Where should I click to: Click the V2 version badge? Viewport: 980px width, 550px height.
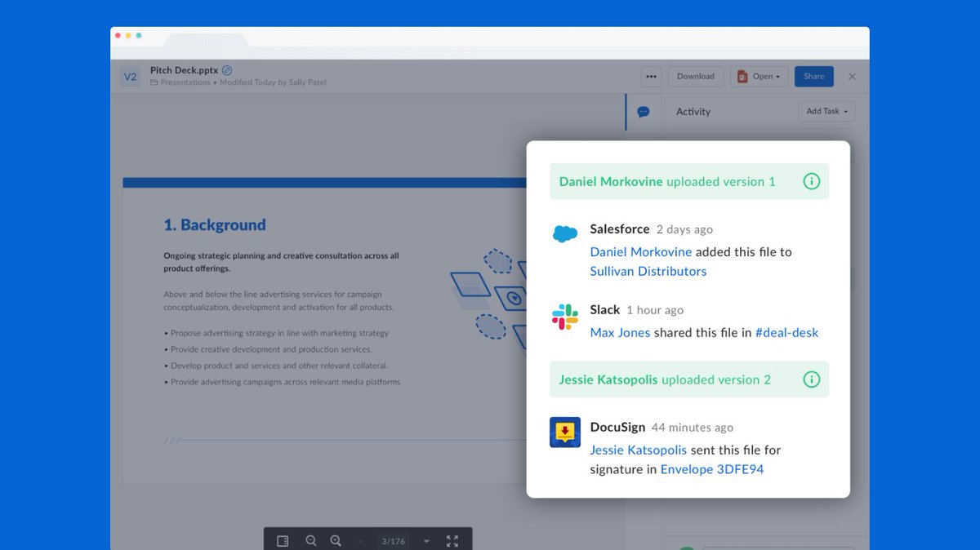coord(130,77)
